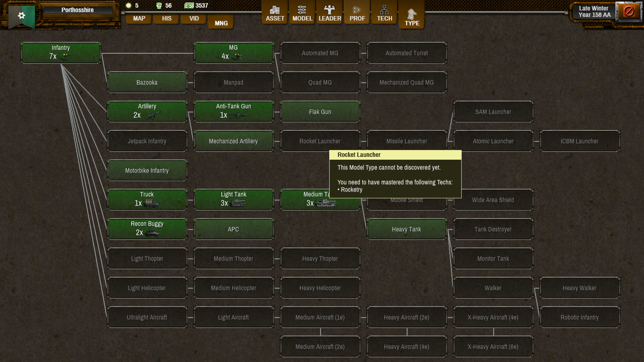The height and width of the screenshot is (362, 644).
Task: Open the LEADER tab
Action: point(330,12)
